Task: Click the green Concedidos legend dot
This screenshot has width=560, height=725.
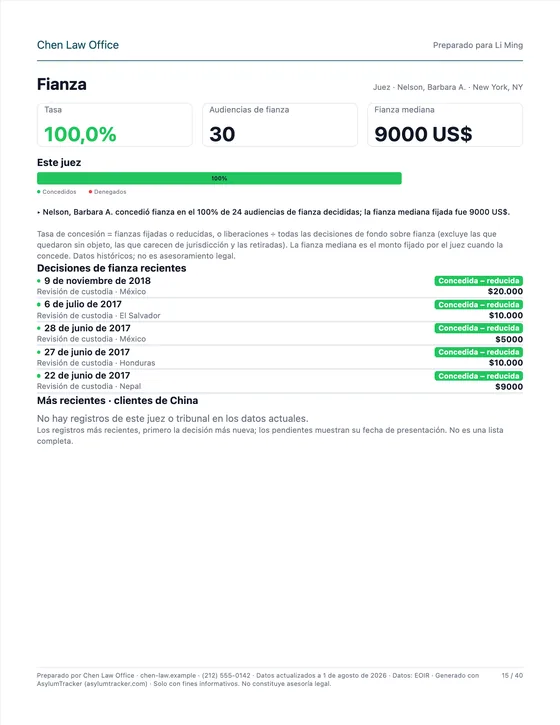Action: (39, 191)
